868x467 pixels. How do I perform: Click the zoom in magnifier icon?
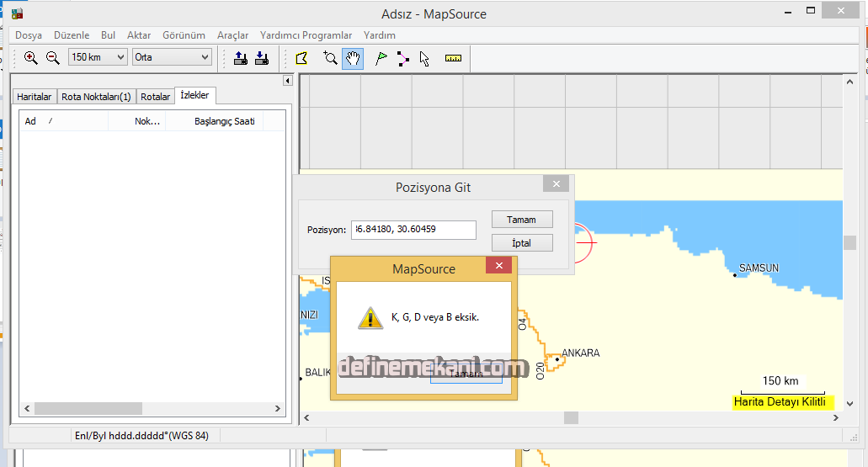click(30, 57)
